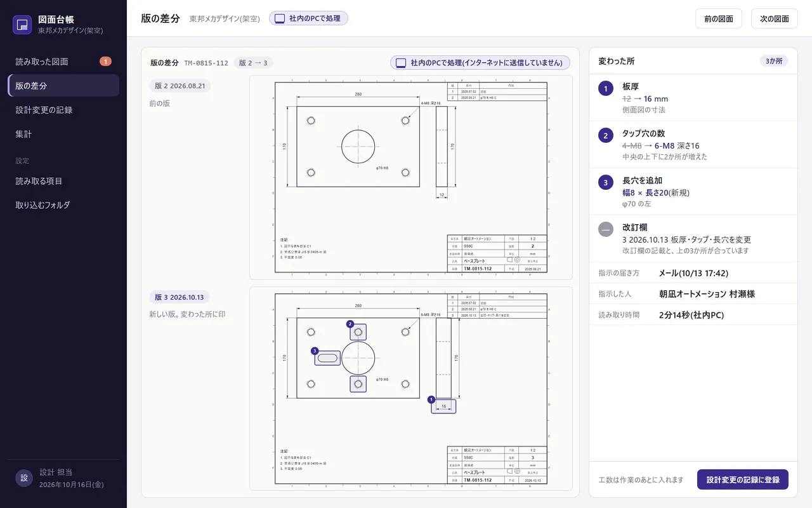The height and width of the screenshot is (508, 812).
Task: Click marker 1 on the 版 3 drawing
Action: [431, 399]
